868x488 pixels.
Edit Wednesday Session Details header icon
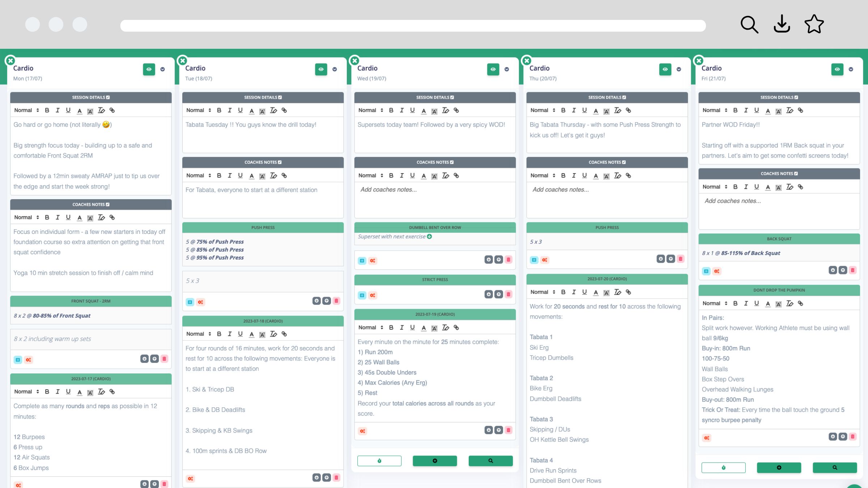click(452, 97)
